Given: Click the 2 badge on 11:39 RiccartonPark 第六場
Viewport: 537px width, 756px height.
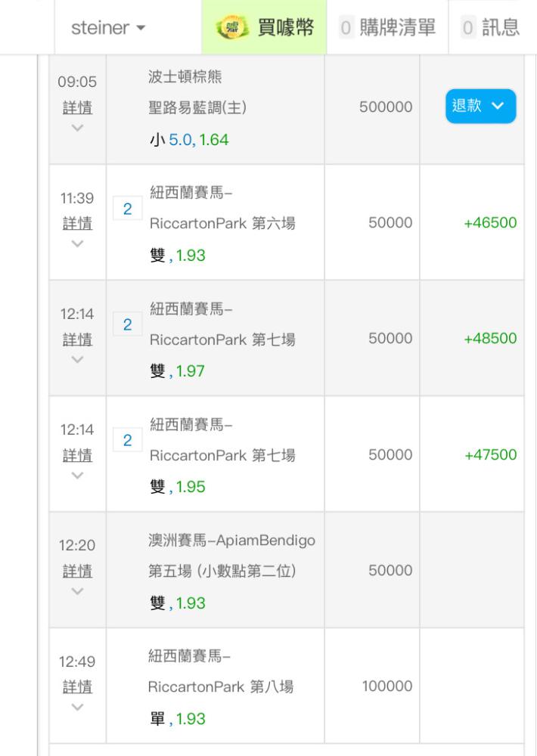Looking at the screenshot, I should [128, 209].
